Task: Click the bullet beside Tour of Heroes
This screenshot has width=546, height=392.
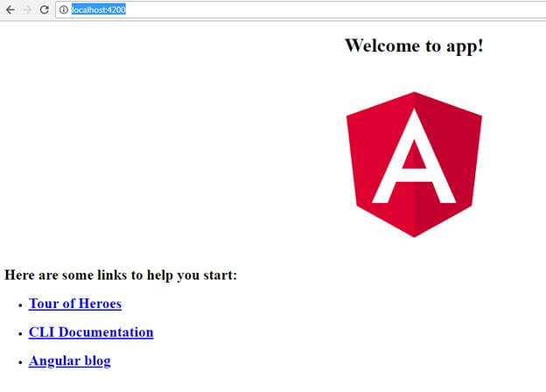Action: pyautogui.click(x=20, y=305)
